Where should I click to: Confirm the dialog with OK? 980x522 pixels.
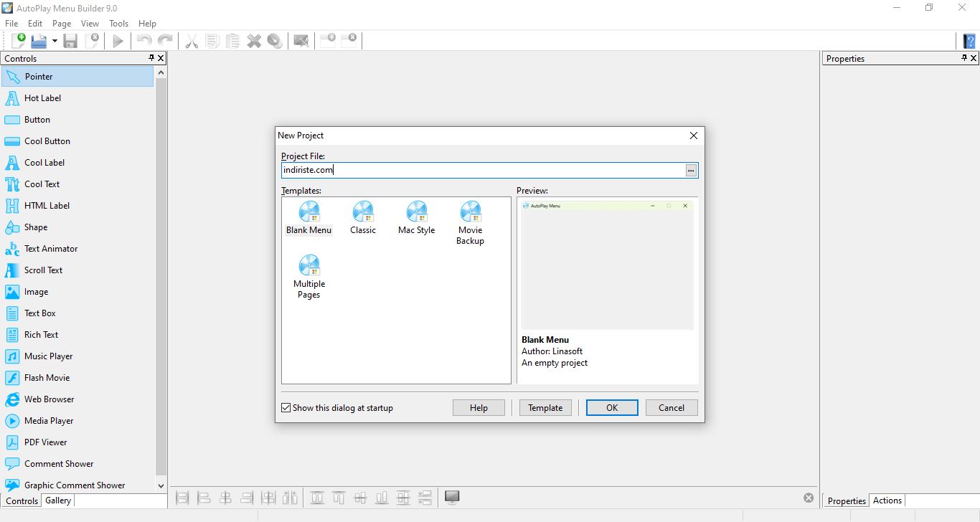tap(612, 408)
